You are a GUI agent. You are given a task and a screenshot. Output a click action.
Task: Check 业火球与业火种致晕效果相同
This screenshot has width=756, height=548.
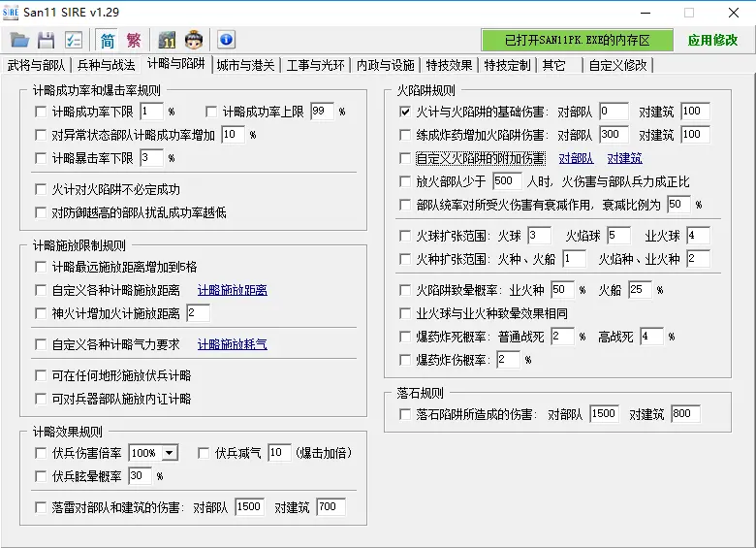pos(405,313)
